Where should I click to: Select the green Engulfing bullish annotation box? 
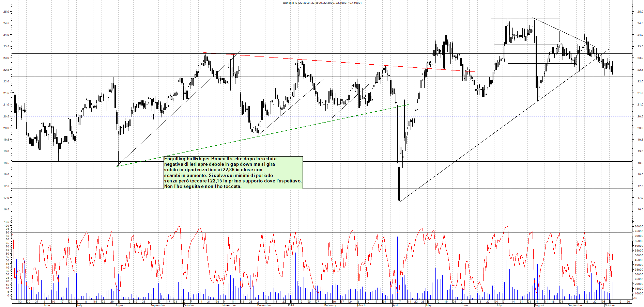pos(233,173)
